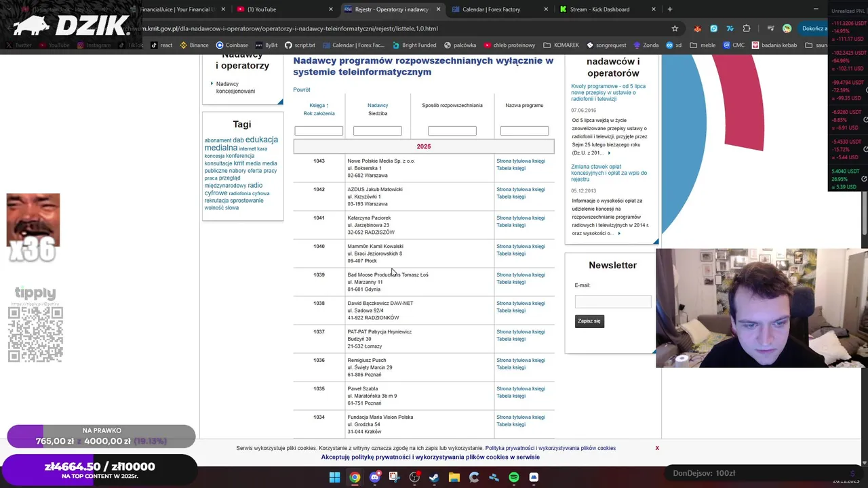
Task: Open the ByBit bookmark
Action: tap(266, 45)
